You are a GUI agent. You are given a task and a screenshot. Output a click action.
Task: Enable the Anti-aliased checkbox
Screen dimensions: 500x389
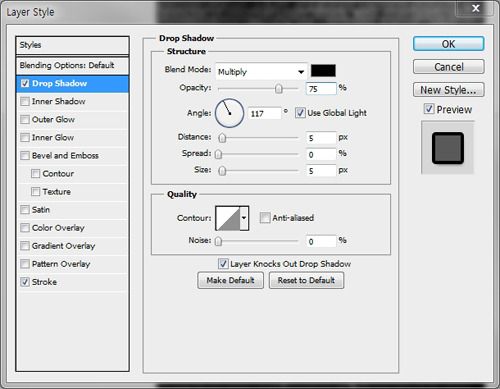[x=265, y=218]
